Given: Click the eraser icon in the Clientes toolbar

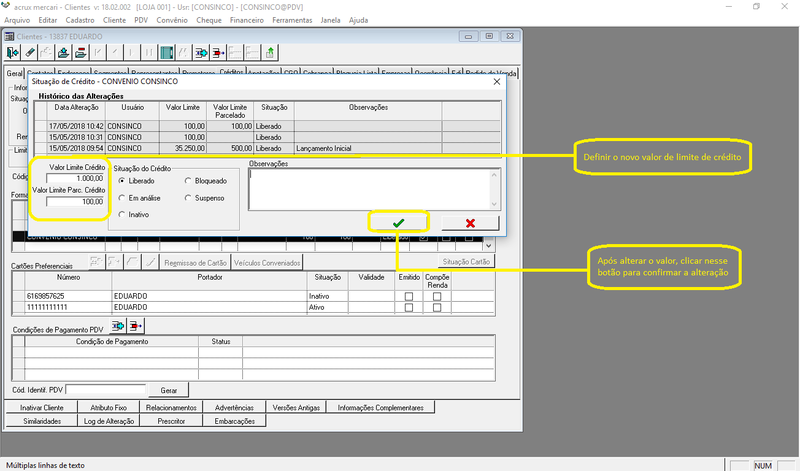Looking at the screenshot, I should [x=31, y=52].
